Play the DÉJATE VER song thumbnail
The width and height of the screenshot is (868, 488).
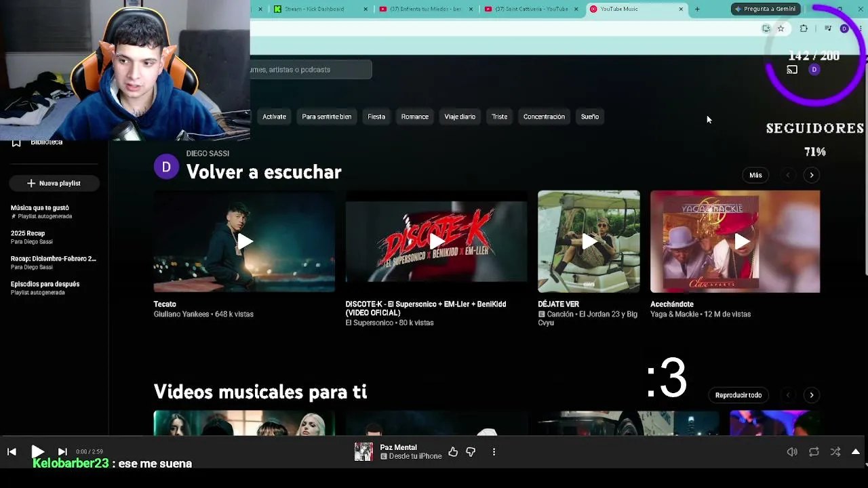click(x=589, y=241)
